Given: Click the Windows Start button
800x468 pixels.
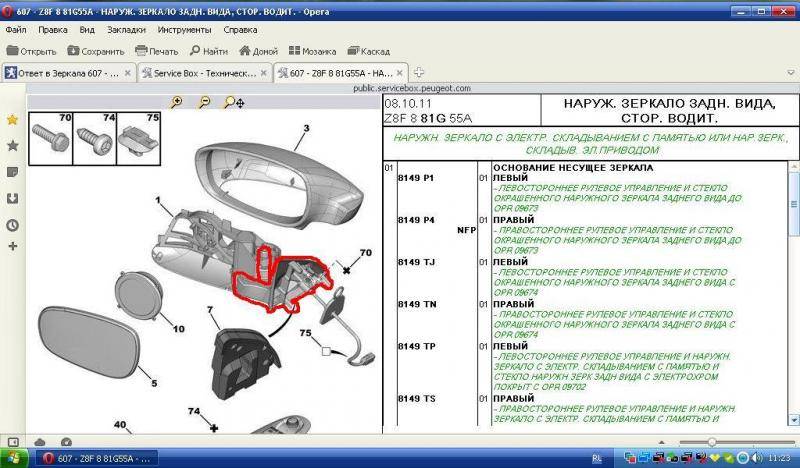Looking at the screenshot, I should (x=14, y=457).
